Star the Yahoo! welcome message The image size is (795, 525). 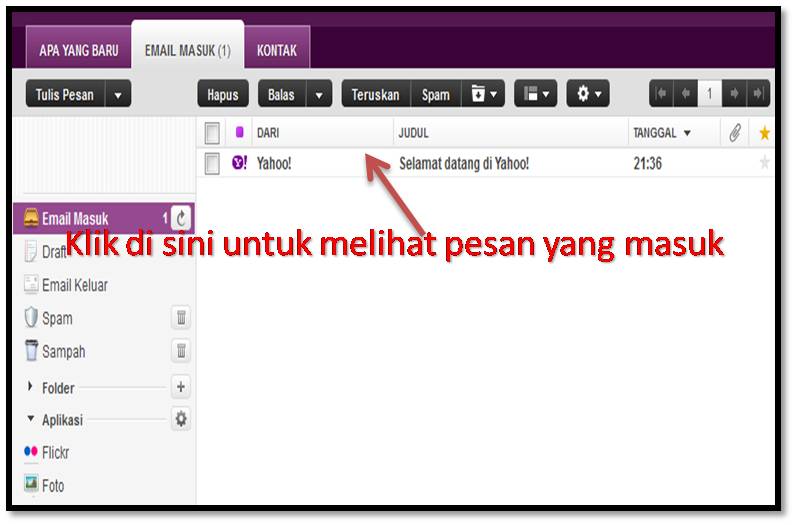[x=764, y=163]
